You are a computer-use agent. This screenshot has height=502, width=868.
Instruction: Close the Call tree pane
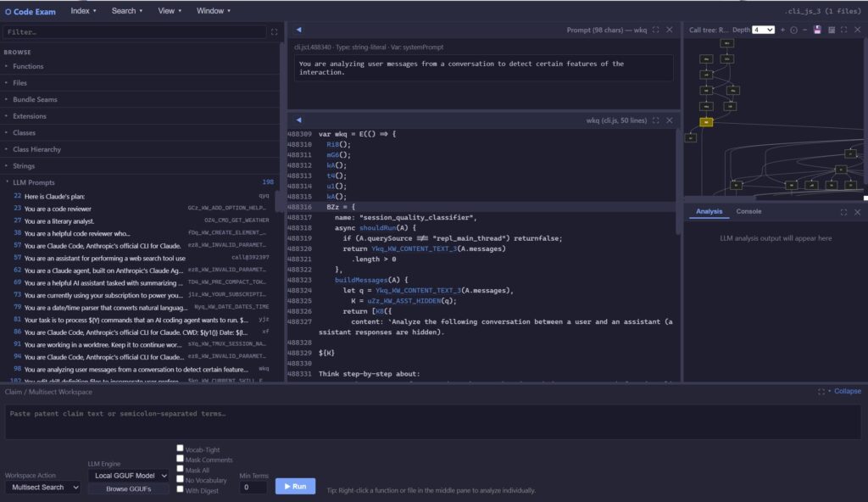click(858, 30)
